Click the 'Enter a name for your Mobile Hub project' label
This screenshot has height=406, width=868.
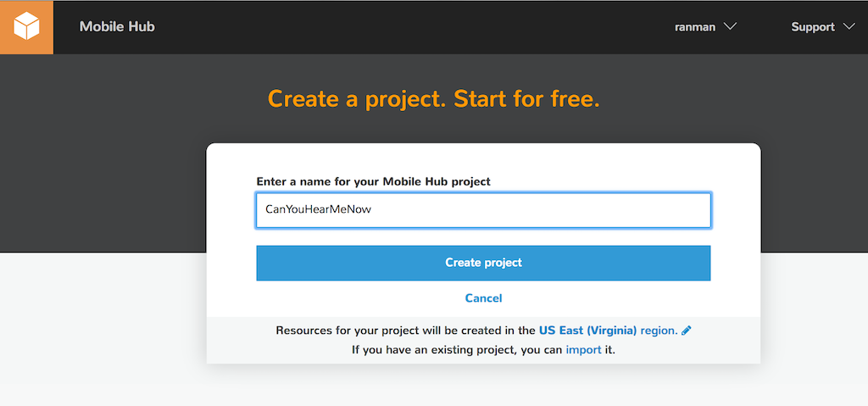[374, 181]
